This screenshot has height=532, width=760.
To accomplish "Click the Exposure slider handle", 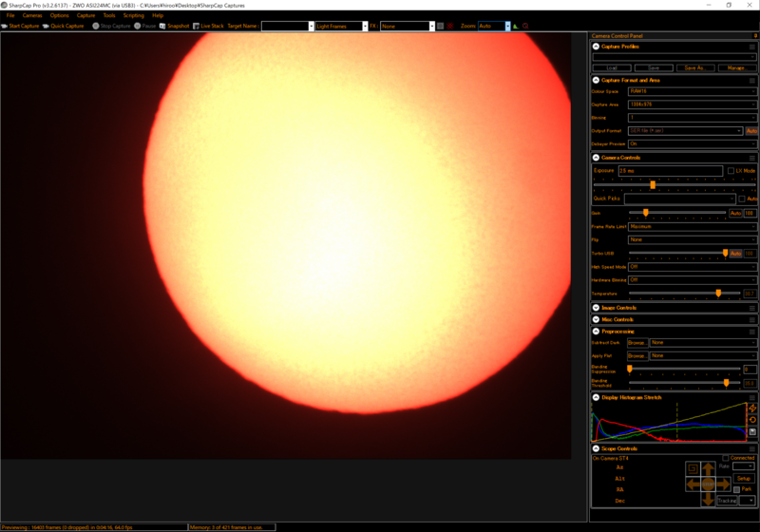I will pos(653,184).
